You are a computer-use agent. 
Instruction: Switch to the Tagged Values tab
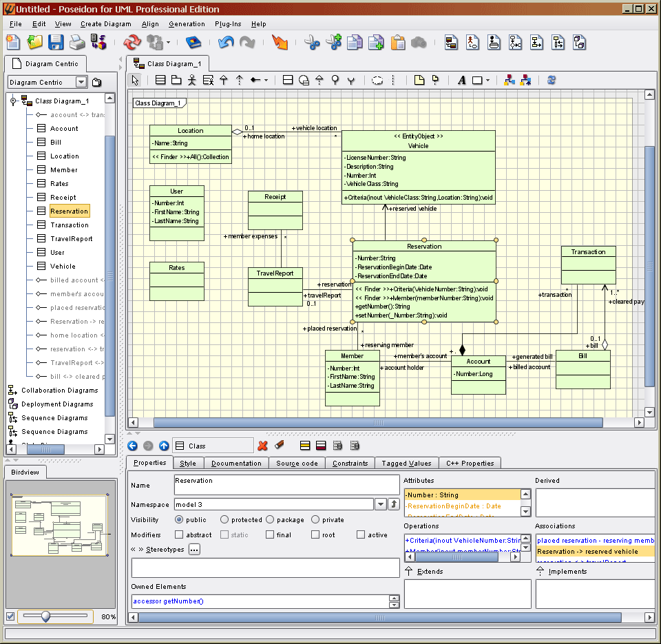[406, 463]
